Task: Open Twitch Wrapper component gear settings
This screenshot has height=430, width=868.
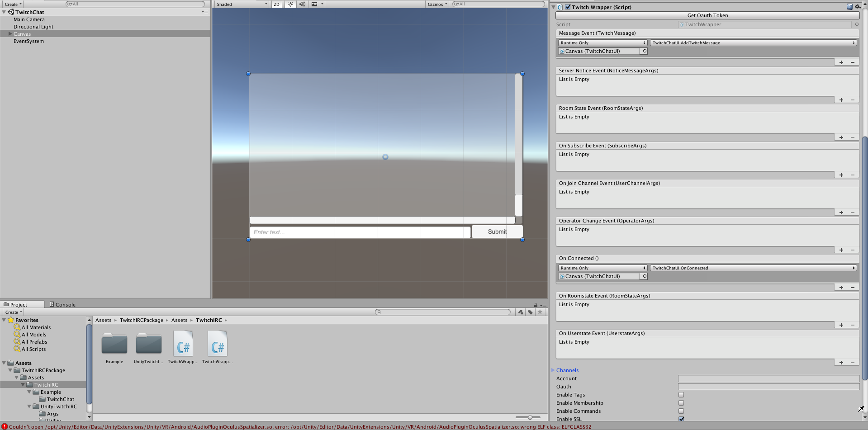Action: tap(857, 7)
